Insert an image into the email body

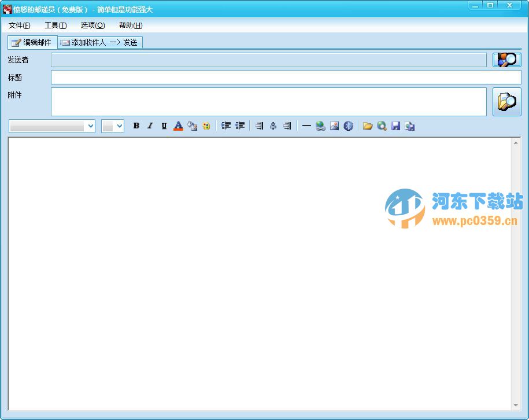tap(334, 126)
